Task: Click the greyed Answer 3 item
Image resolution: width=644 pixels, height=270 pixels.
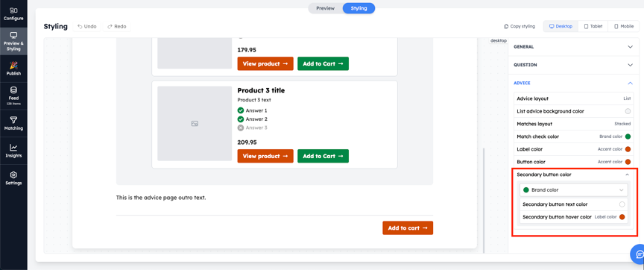Action: click(x=252, y=128)
